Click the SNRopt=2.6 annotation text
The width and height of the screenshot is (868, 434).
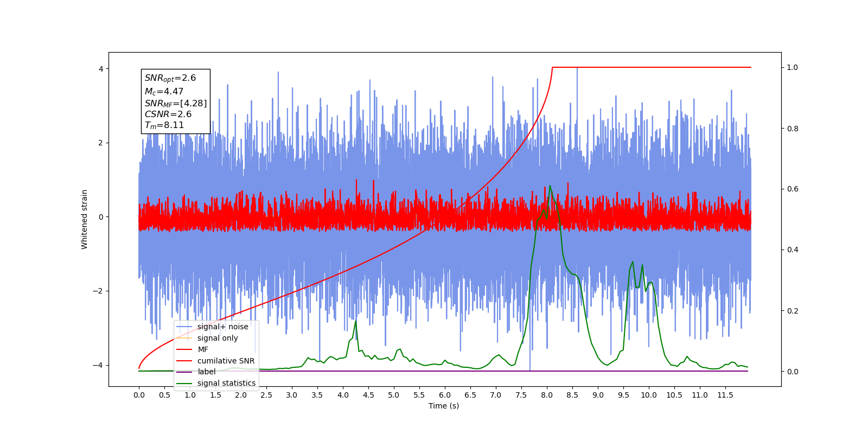[x=170, y=78]
